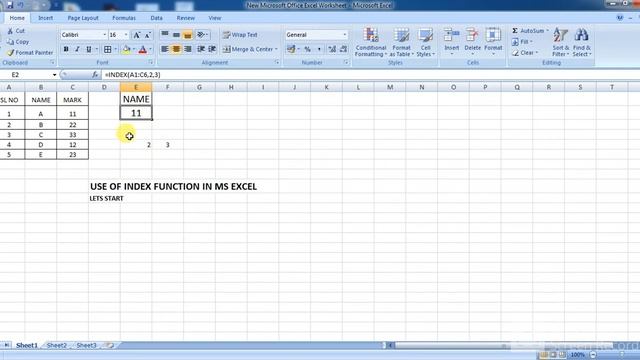Click the Orientation text angle icon

(x=202, y=35)
